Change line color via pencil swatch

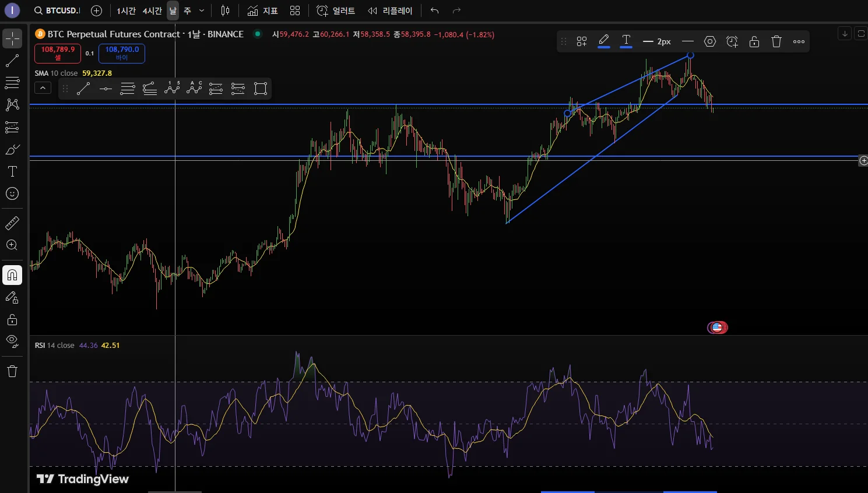(x=604, y=41)
